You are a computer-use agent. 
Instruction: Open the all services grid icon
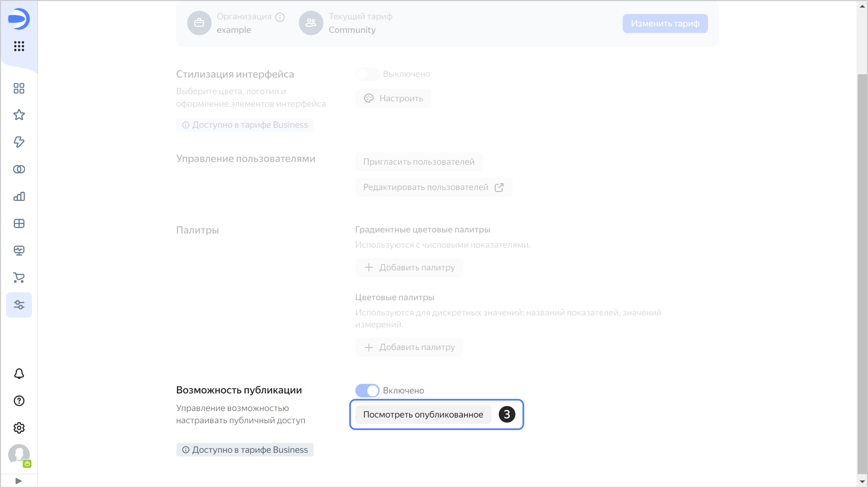click(19, 46)
